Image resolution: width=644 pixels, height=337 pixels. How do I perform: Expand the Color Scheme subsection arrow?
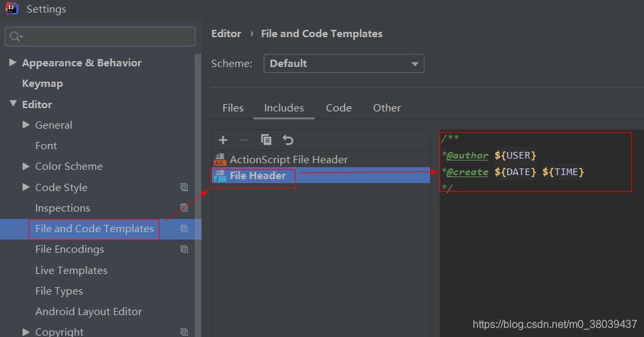tap(26, 166)
